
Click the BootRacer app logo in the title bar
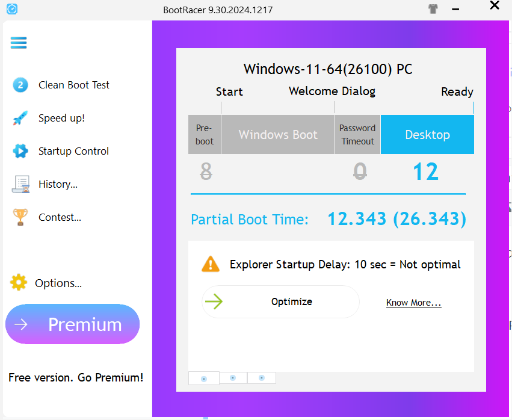coord(12,9)
